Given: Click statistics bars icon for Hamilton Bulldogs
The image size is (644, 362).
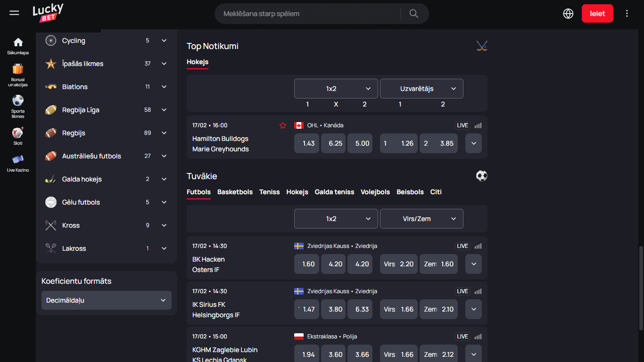Looking at the screenshot, I should tap(478, 125).
